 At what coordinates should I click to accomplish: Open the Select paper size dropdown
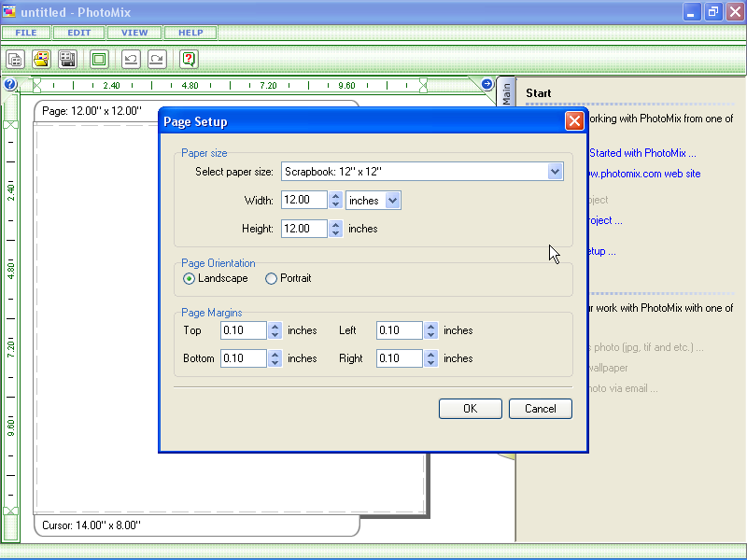coord(555,172)
